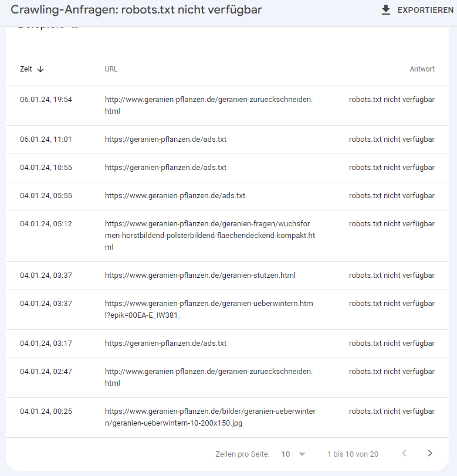This screenshot has height=476, width=457.
Task: Click the https://www.geranien-pflanzen.de/ads.txt URL
Action: [175, 196]
